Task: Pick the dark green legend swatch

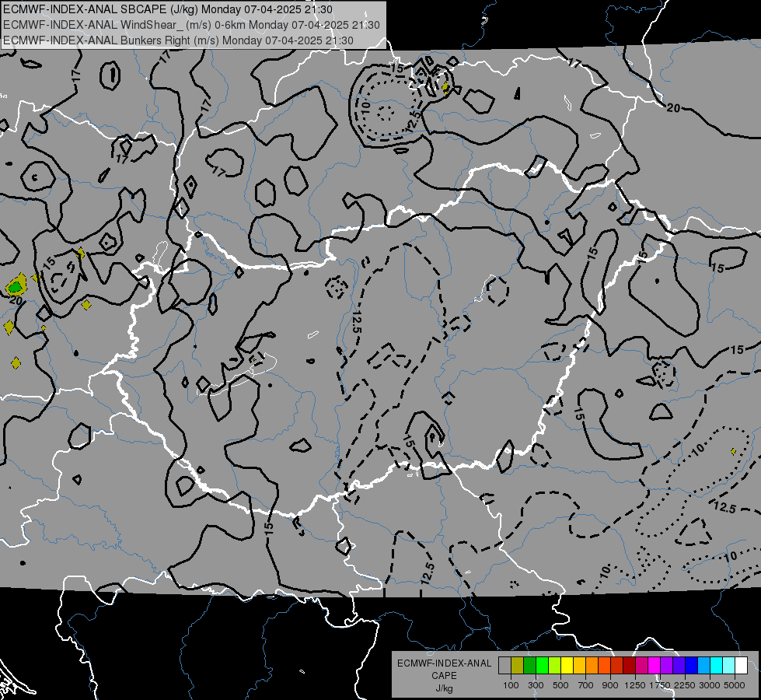Action: (529, 666)
